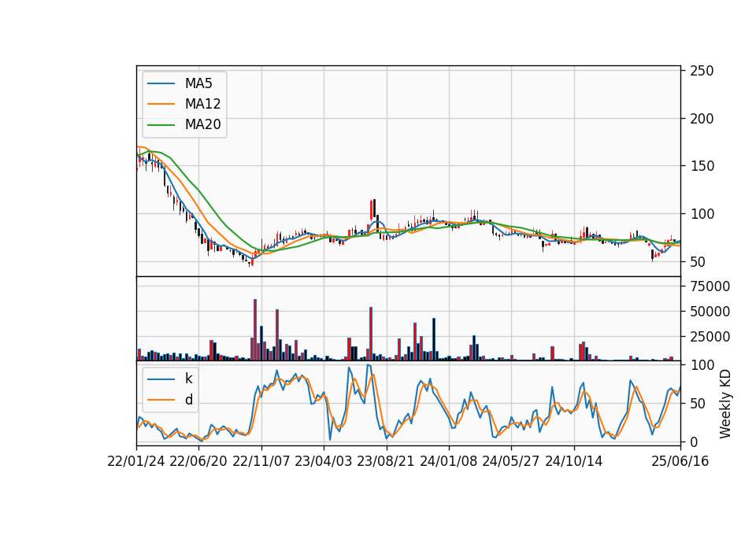756x543 pixels.
Task: Click the MA20 legend label
Action: tap(202, 124)
